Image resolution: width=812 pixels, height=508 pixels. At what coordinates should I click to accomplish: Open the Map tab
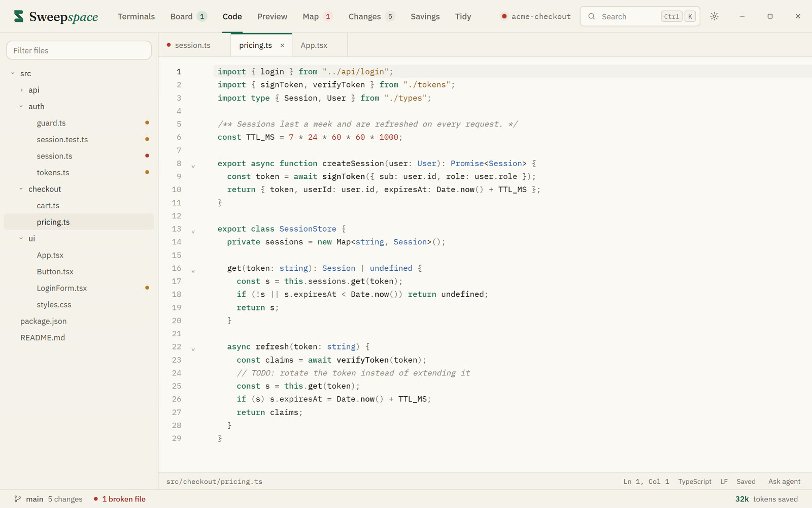click(x=318, y=16)
